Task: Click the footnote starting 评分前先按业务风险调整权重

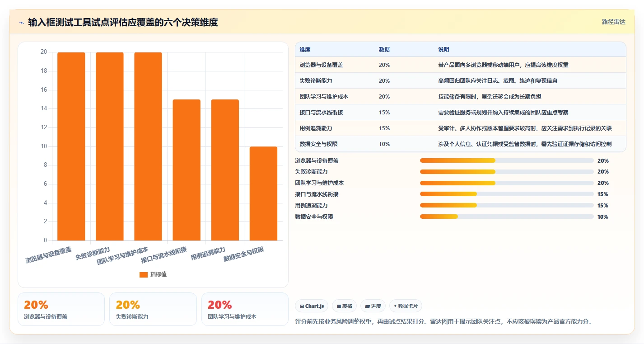Action: click(x=443, y=322)
